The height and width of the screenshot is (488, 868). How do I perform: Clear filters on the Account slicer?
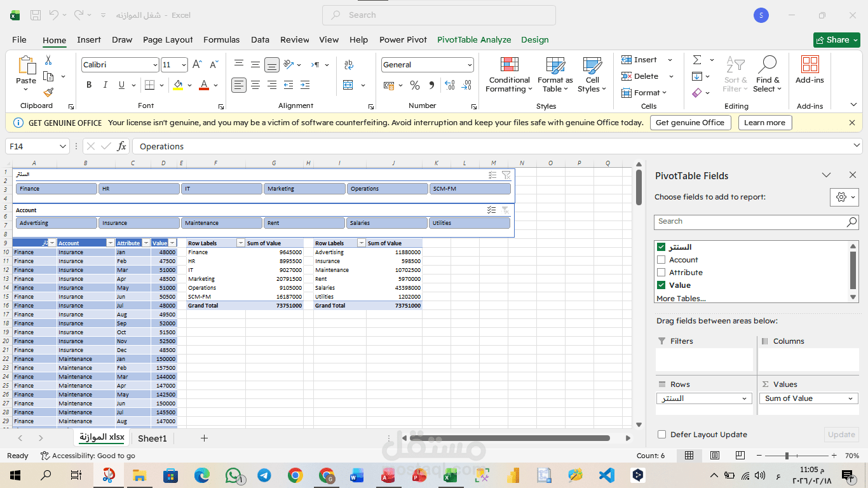coord(506,210)
